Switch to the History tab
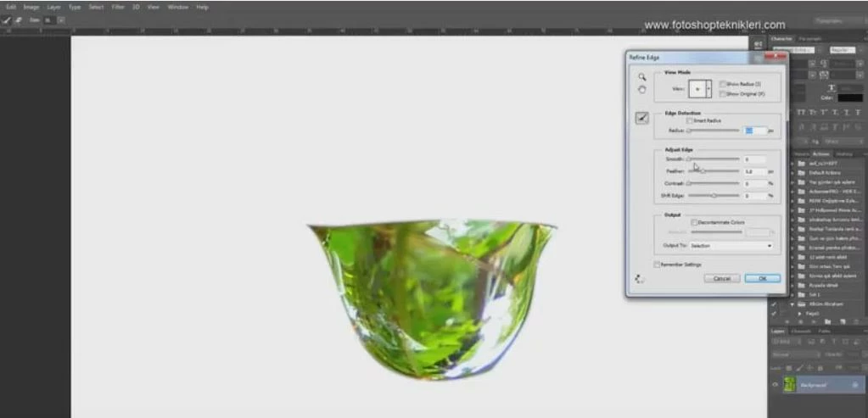This screenshot has width=868, height=418. pyautogui.click(x=843, y=153)
